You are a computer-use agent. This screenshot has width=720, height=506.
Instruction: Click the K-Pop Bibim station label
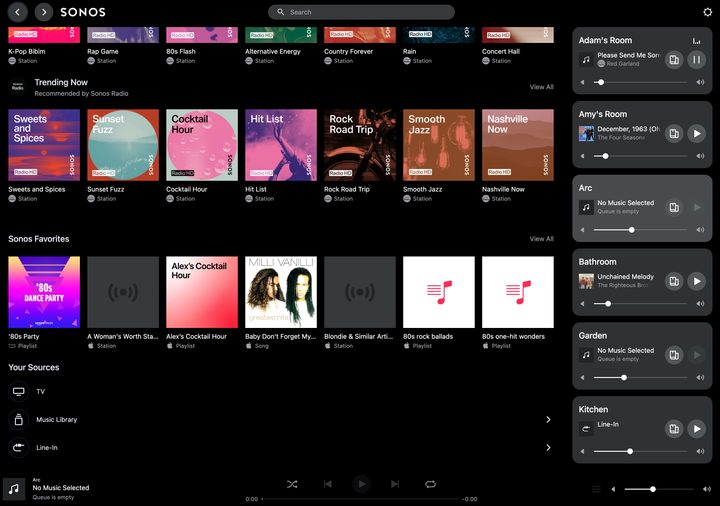click(x=27, y=51)
